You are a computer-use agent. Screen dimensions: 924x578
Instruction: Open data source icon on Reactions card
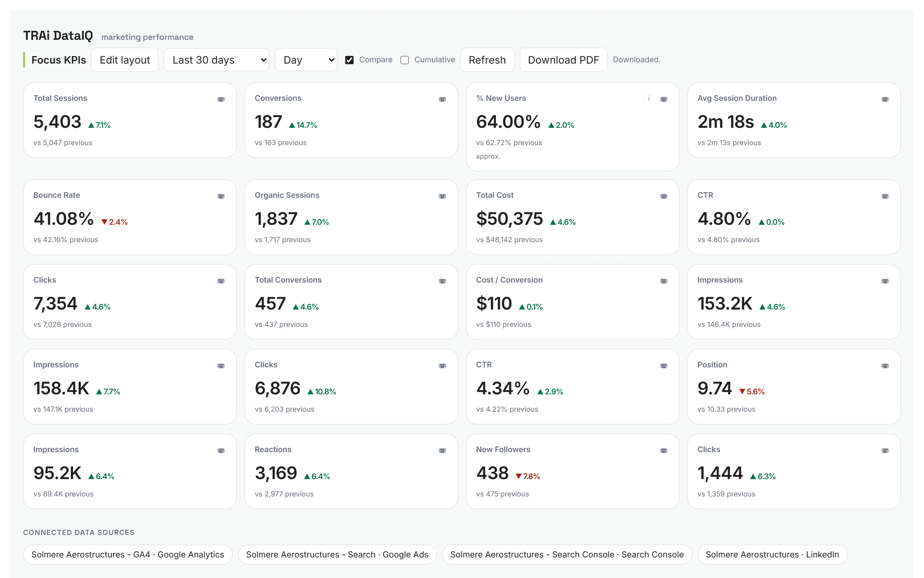(442, 451)
